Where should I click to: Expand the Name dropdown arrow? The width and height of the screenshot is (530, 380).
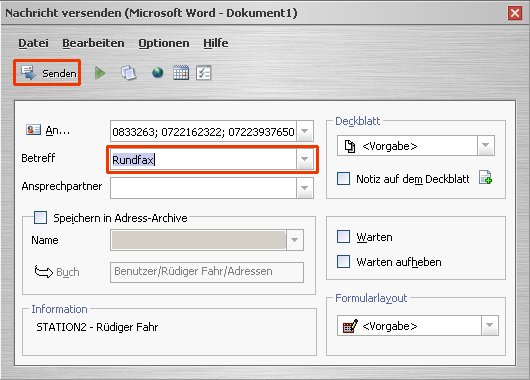(294, 240)
